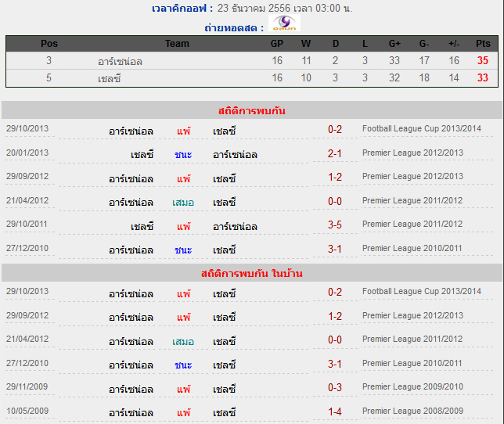
Task: Click the ถ่ายทอดสด label
Action: point(234,28)
